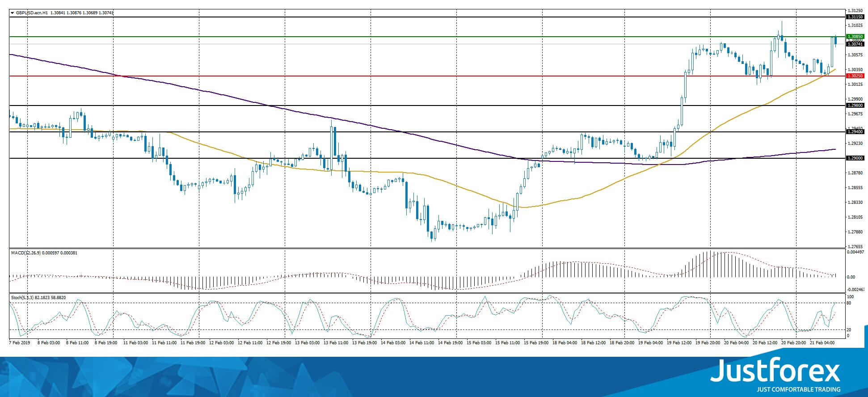Open the chart menu triangle beside GBPUSD.ecn.H1
Image resolution: width=868 pixels, height=397 pixels.
[x=12, y=13]
